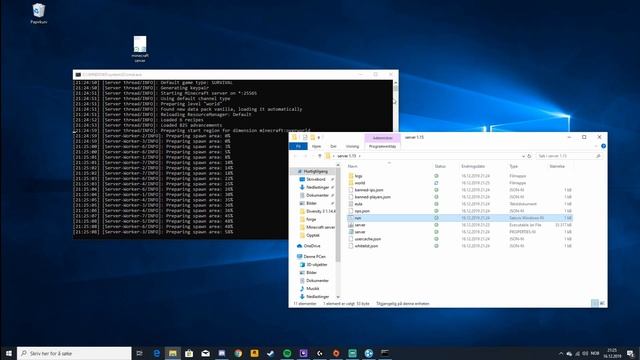Click the NOB language indicator in tray
The width and height of the screenshot is (640, 360).
point(595,353)
